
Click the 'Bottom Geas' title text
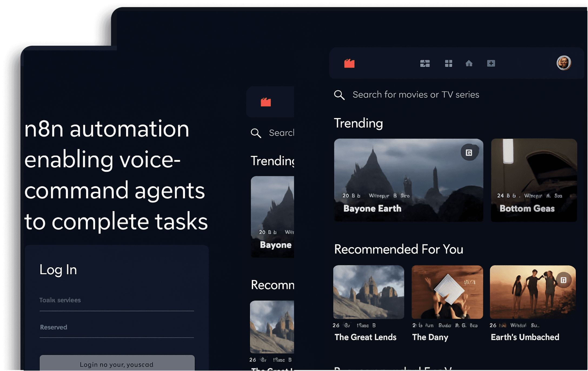[527, 208]
